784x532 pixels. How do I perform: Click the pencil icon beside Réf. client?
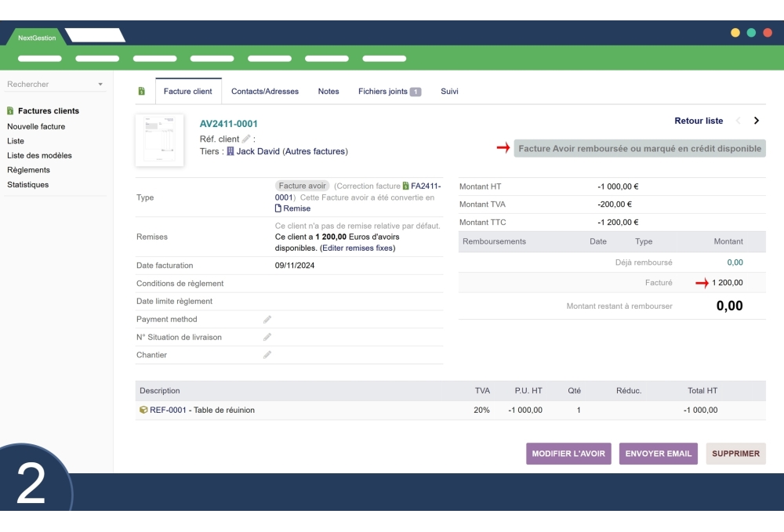point(246,139)
